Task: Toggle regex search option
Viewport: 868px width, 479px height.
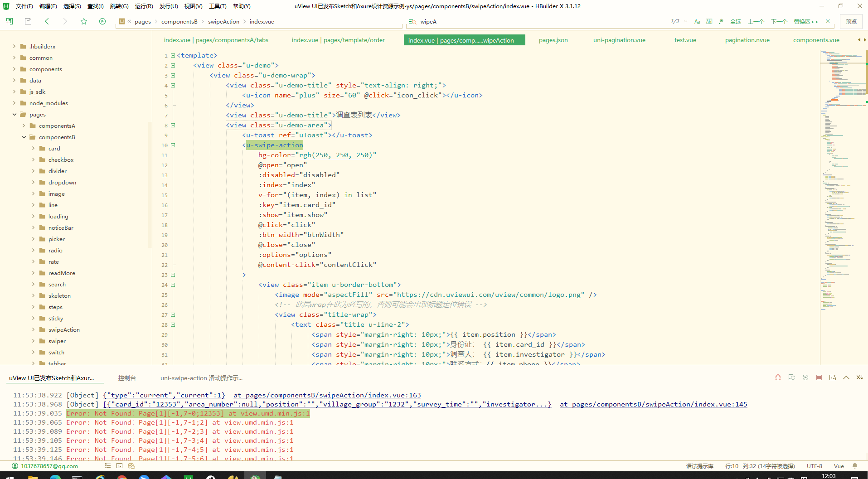Action: click(721, 22)
